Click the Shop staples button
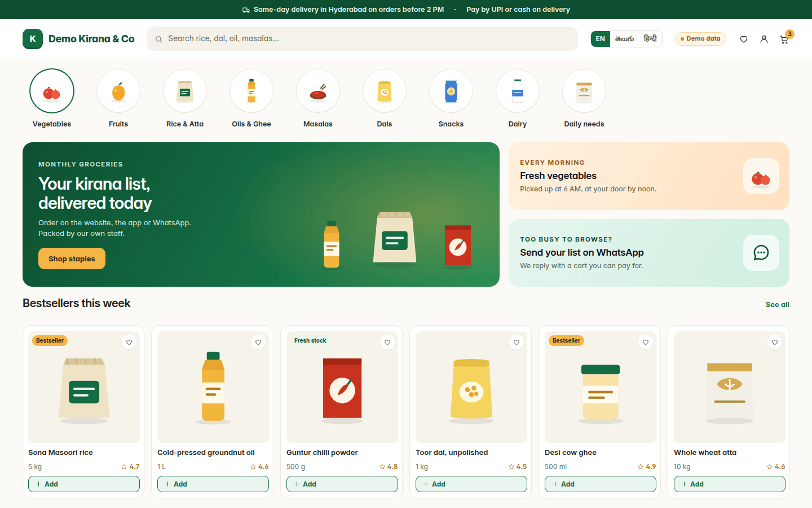Viewport: 812px width, 508px height. tap(72, 259)
